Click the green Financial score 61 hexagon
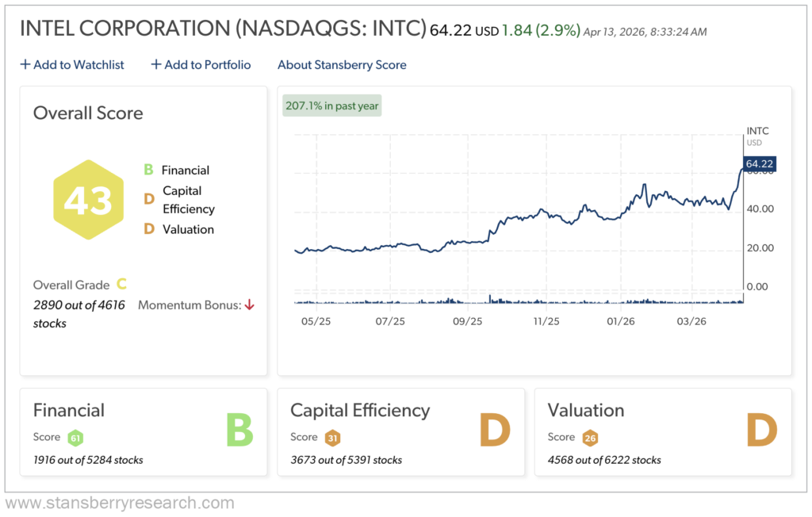The image size is (812, 517). 75,438
